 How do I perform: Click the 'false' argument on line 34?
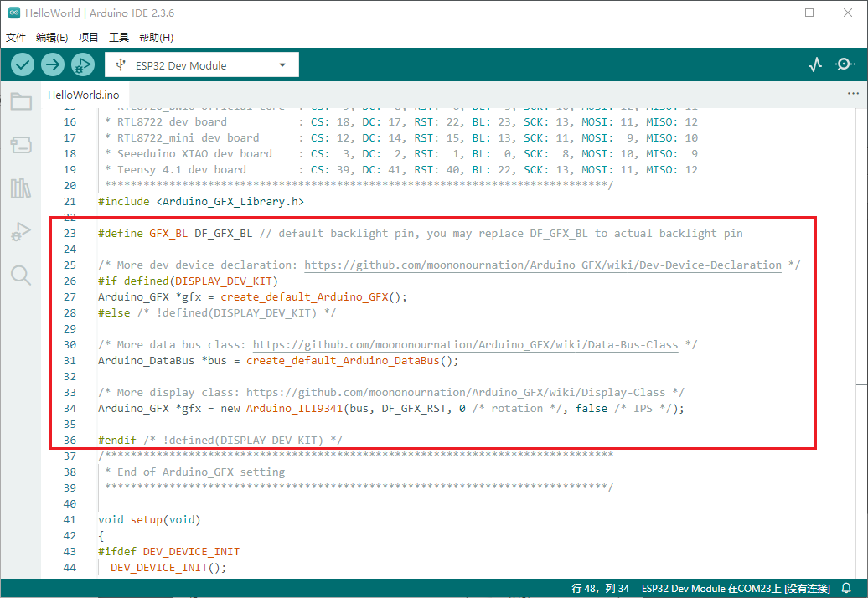click(592, 408)
